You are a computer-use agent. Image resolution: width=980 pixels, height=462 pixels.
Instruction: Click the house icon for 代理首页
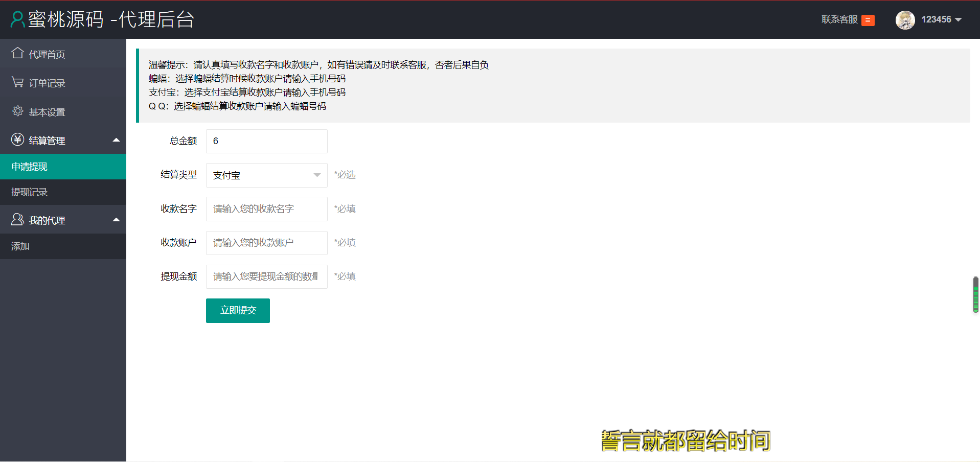pos(18,53)
